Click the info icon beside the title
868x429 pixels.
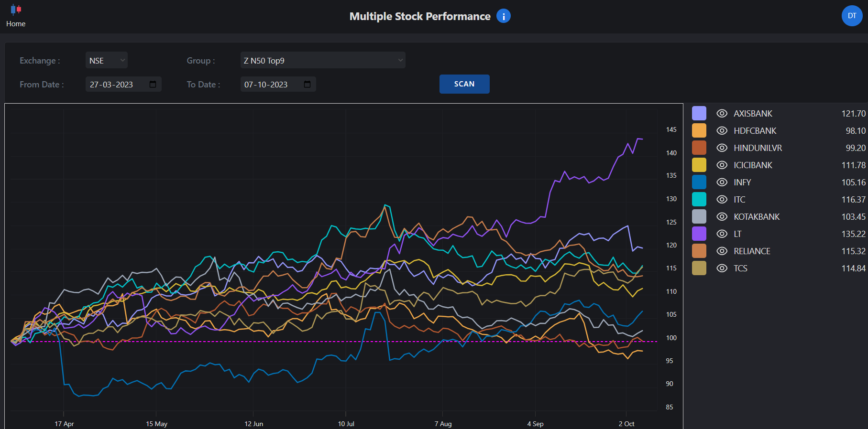(x=504, y=16)
